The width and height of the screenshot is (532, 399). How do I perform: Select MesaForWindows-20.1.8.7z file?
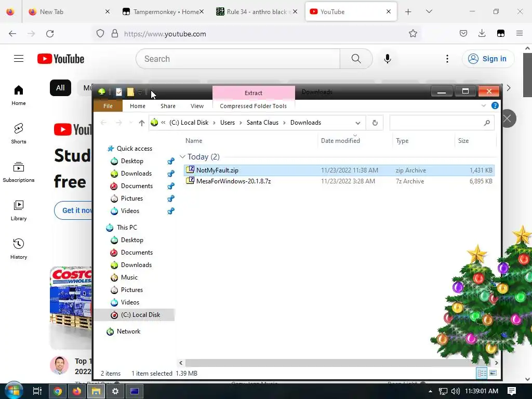coord(339,181)
